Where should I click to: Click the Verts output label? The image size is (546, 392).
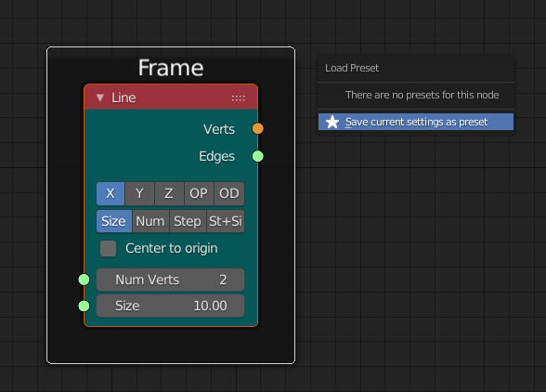219,129
